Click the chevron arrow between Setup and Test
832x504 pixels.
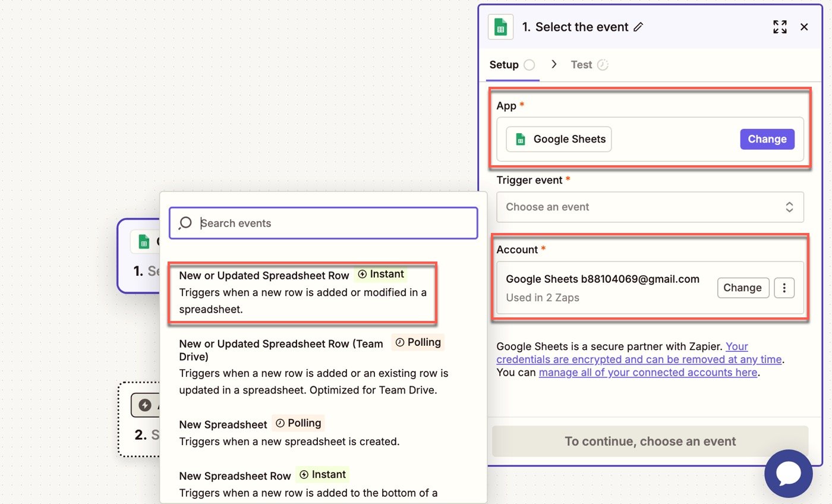[554, 64]
